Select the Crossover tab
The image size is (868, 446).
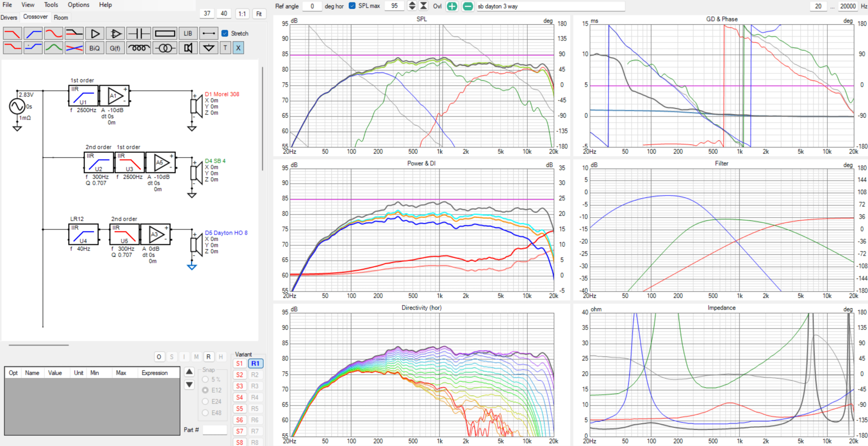click(35, 17)
